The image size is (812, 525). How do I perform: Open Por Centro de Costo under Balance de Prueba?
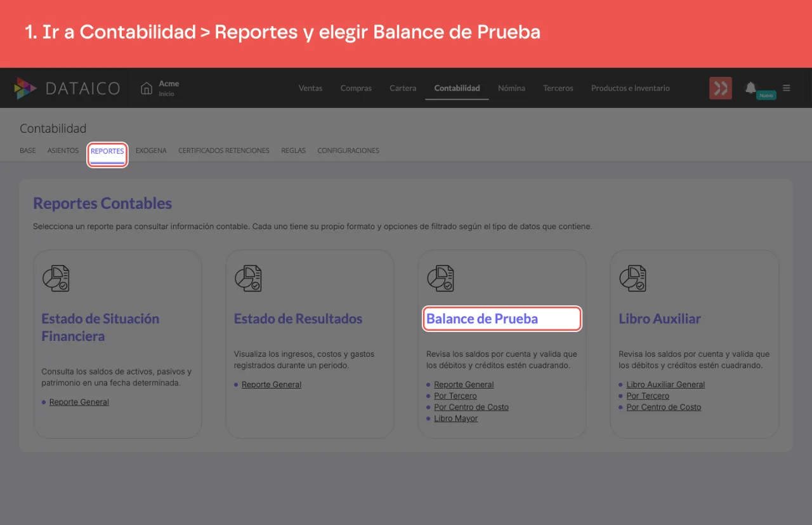(x=471, y=408)
